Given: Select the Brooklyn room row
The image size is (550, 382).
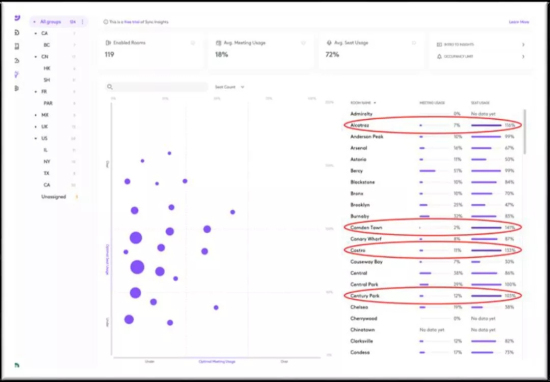Looking at the screenshot, I should coord(433,205).
